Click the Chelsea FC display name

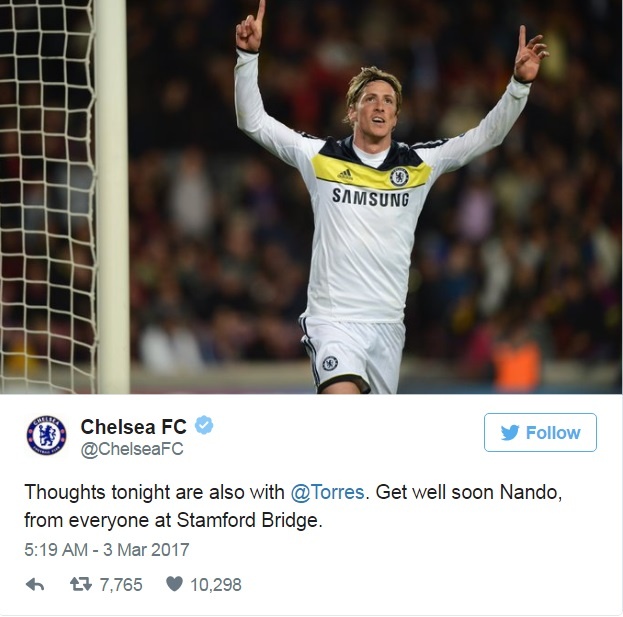pyautogui.click(x=134, y=427)
